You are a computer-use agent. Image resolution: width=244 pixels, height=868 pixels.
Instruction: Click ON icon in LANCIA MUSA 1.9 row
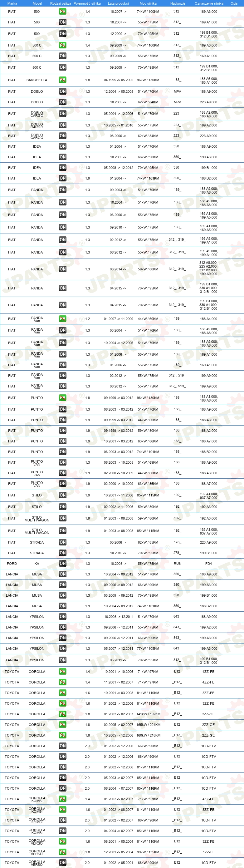pos(63,606)
